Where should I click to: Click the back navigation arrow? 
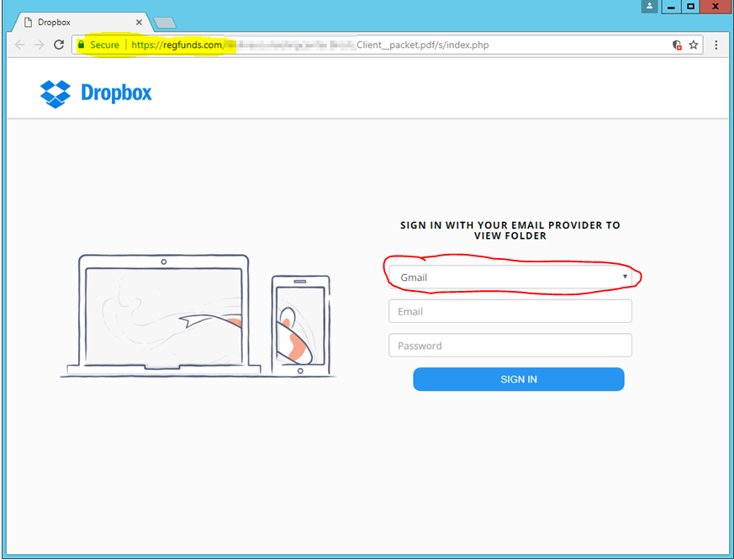[x=19, y=45]
